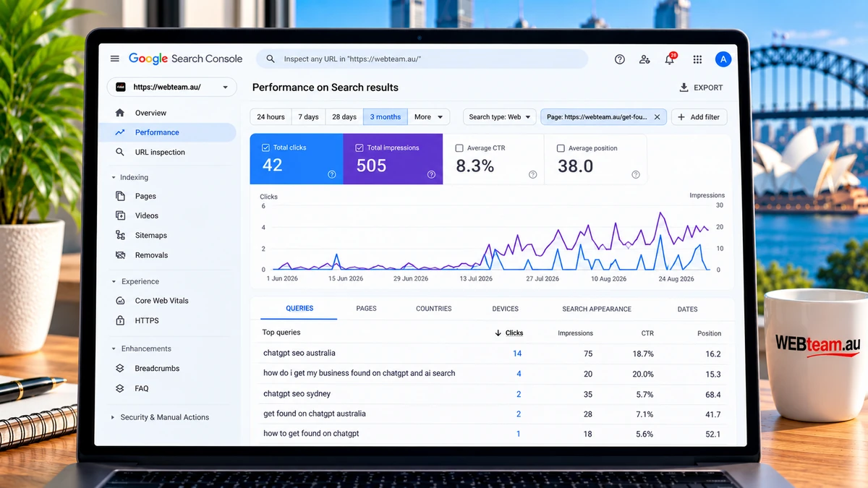This screenshot has height=488, width=868.
Task: Open the More date range dropdown
Action: 429,116
